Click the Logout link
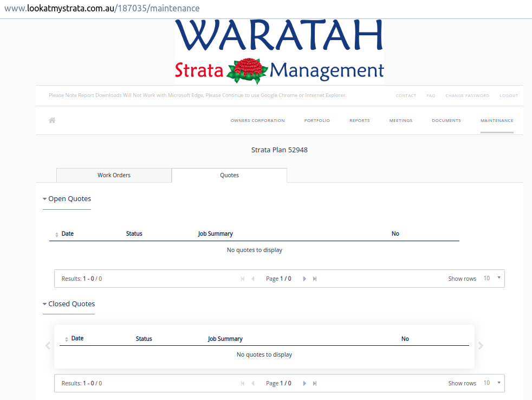Image resolution: width=532 pixels, height=400 pixels. point(509,96)
